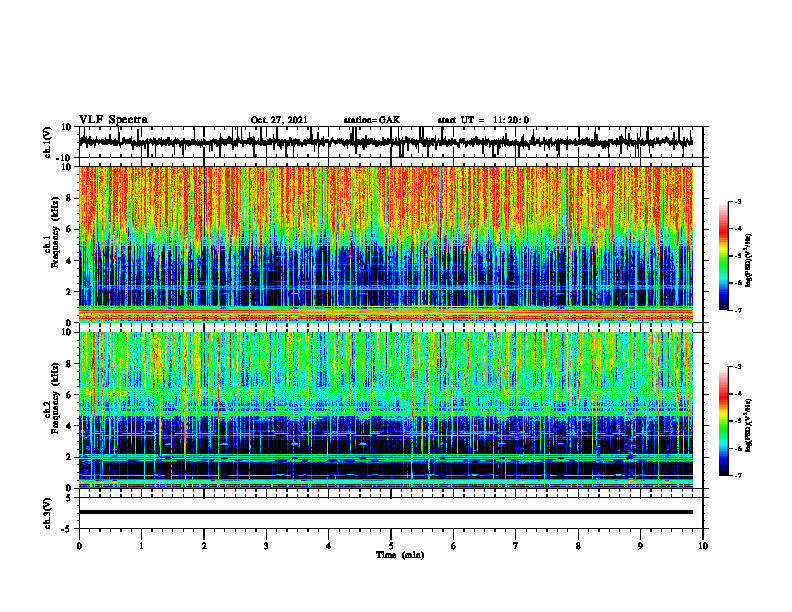The height and width of the screenshot is (612, 792).
Task: Click the '8' kHz tick of ch.2 spectrogram
Action: pos(70,364)
